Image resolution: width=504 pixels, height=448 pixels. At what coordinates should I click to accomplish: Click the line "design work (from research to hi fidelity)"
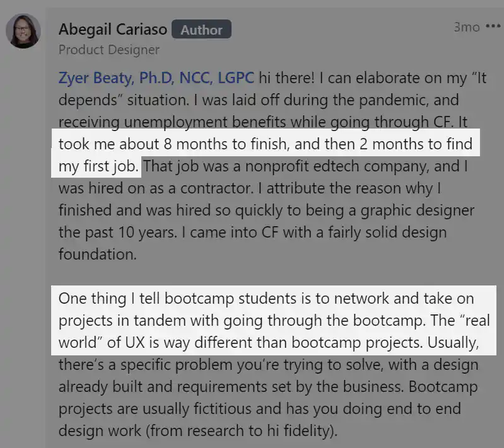198,431
